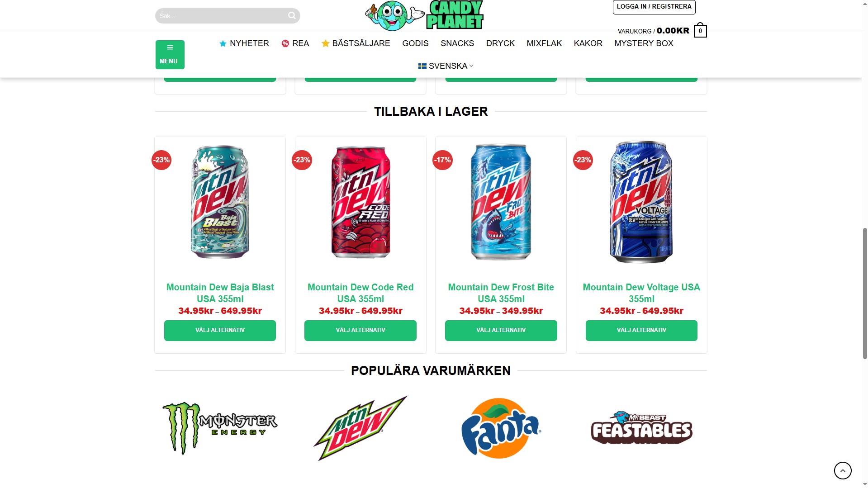The image size is (868, 488).
Task: Open the MrBeast Feastables brand logo
Action: click(641, 428)
